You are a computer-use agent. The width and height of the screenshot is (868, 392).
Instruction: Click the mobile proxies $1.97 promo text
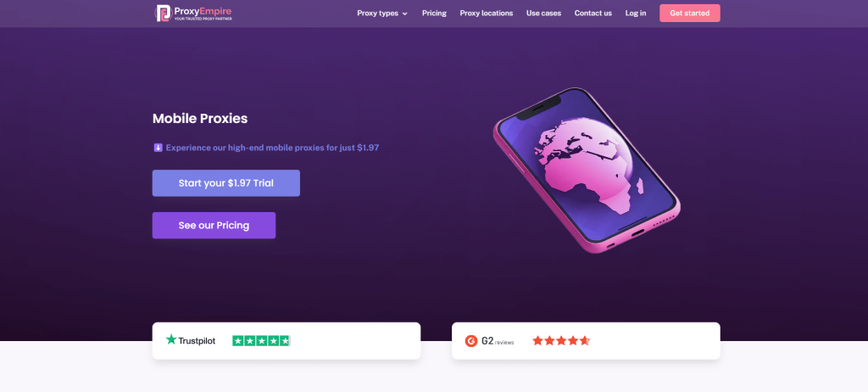click(x=272, y=148)
